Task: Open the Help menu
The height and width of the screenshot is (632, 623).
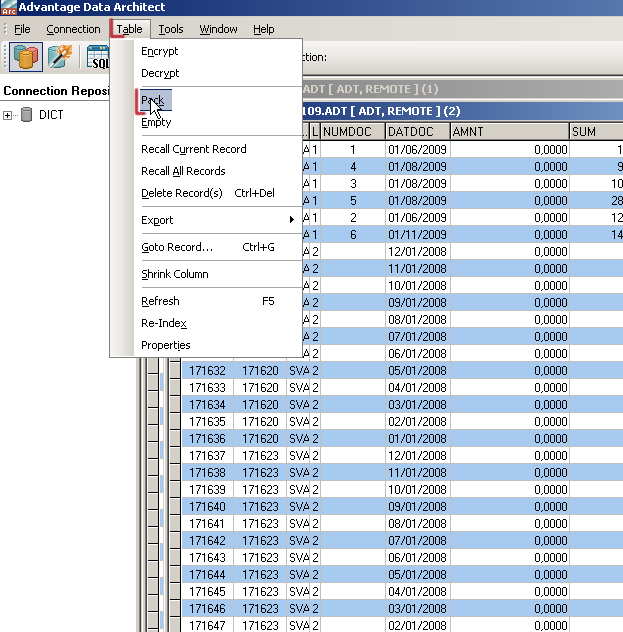Action: 264,29
